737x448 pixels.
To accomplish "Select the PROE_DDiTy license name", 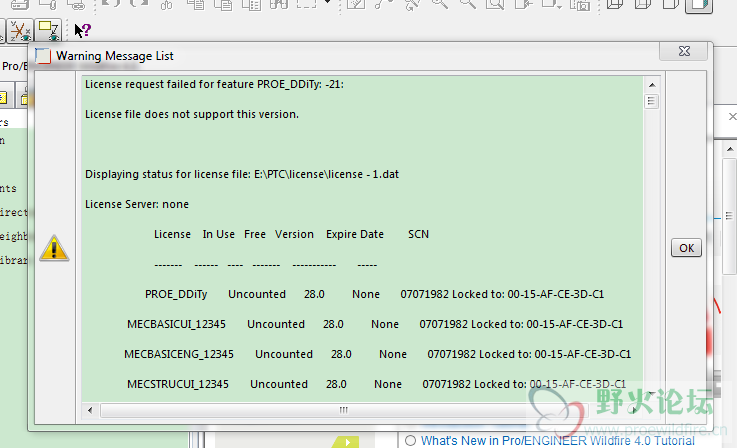I will tap(176, 294).
